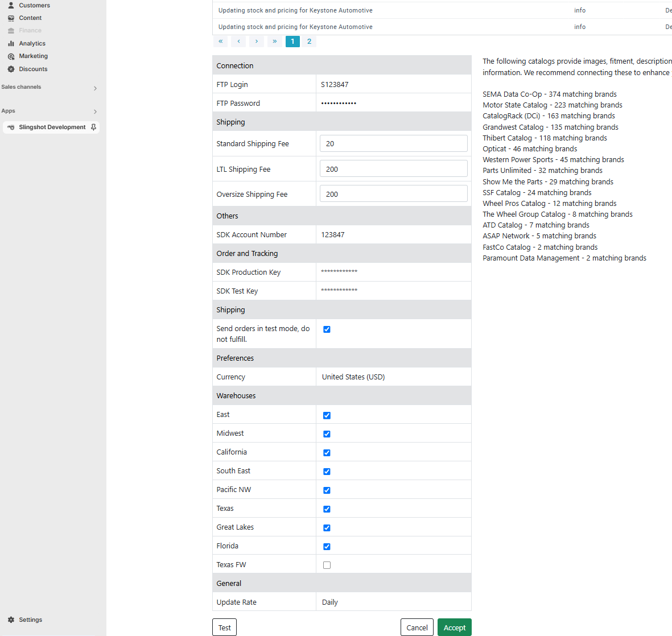Click the Oversize Shipping Fee field

point(393,194)
